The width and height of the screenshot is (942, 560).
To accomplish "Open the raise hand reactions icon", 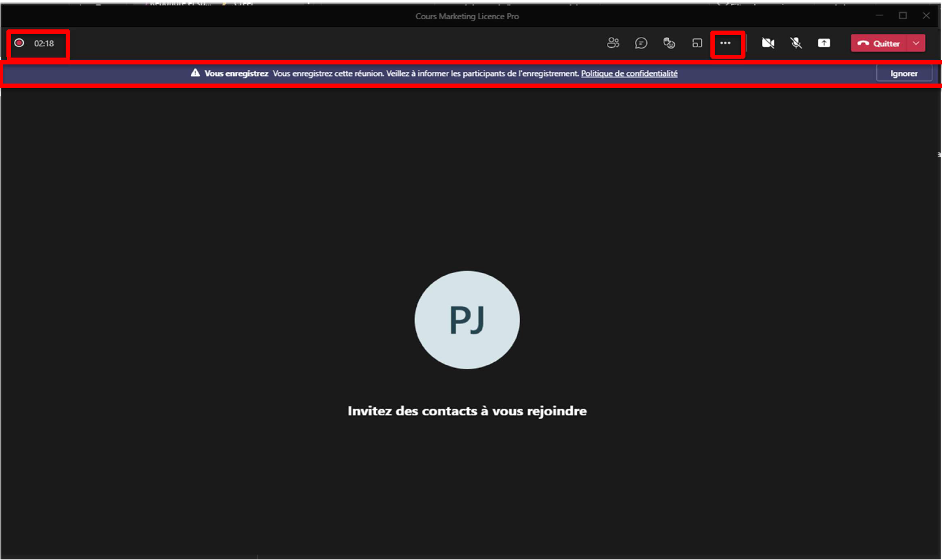I will point(669,43).
